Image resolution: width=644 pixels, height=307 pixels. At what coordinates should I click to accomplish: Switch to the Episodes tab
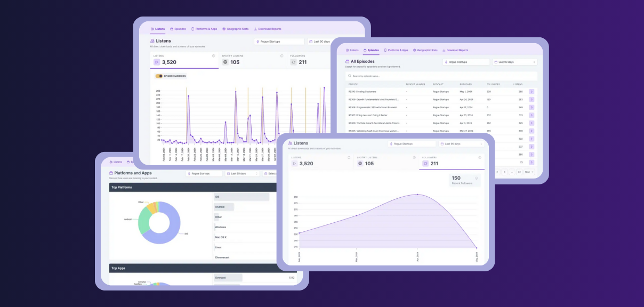point(373,50)
